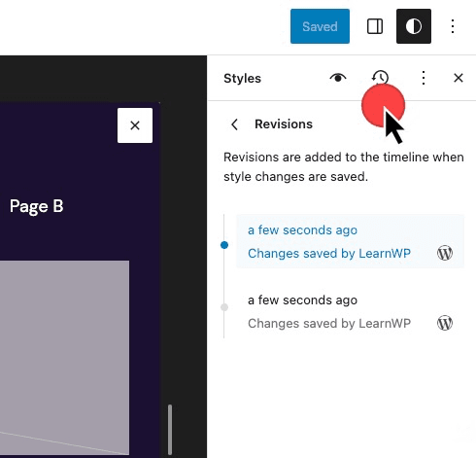Screen dimensions: 476x458
Task: Open the Page B link in preview
Action: point(36,206)
